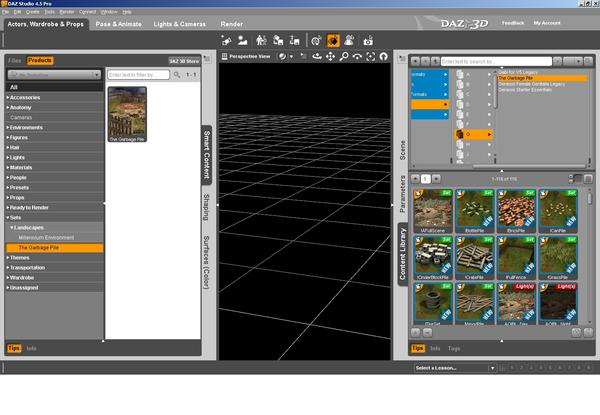Click the viewport reset view icon

click(x=383, y=57)
